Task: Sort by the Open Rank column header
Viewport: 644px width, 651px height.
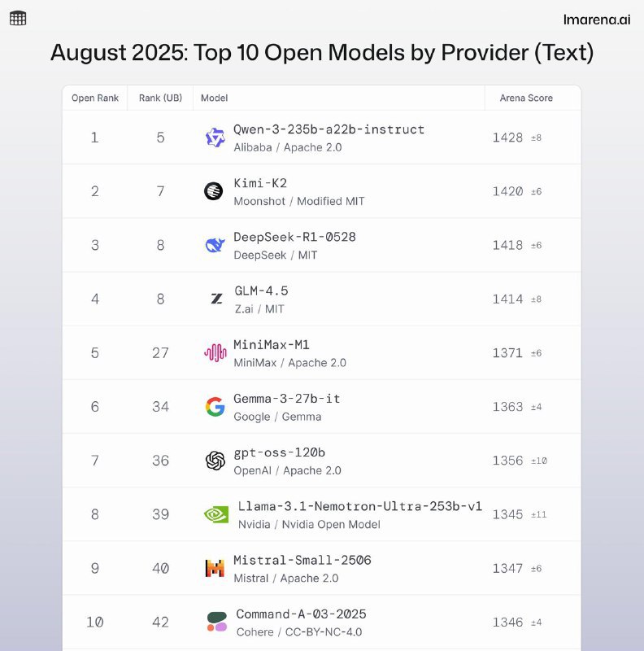Action: (95, 98)
